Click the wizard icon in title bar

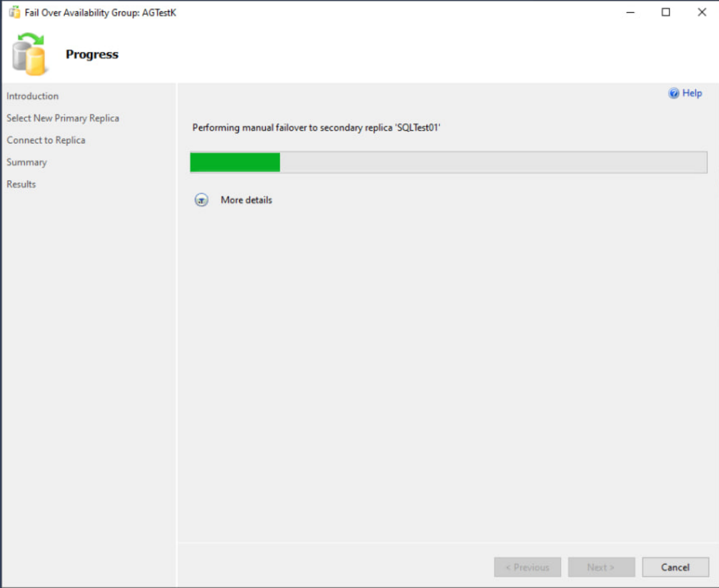point(13,13)
